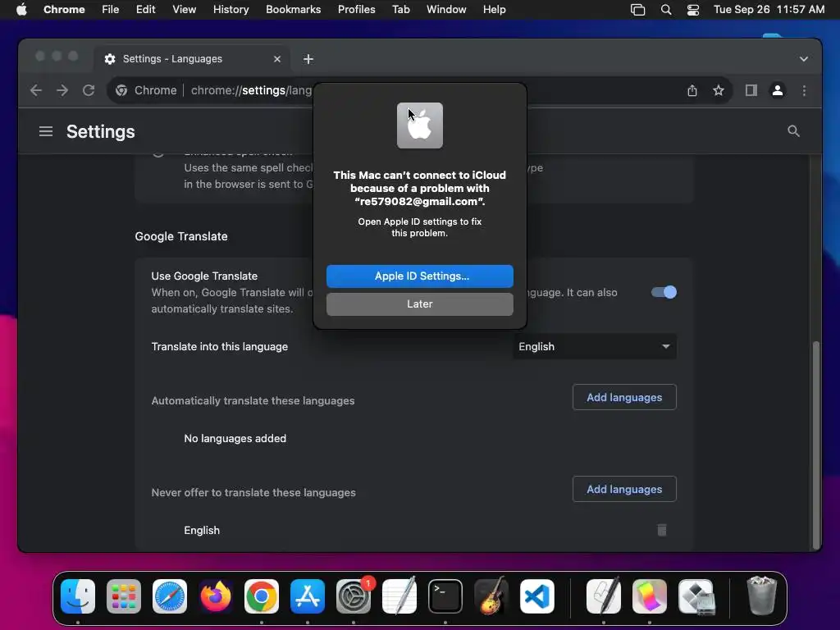
Task: Close the Settings - Languages tab
Action: pyautogui.click(x=277, y=59)
